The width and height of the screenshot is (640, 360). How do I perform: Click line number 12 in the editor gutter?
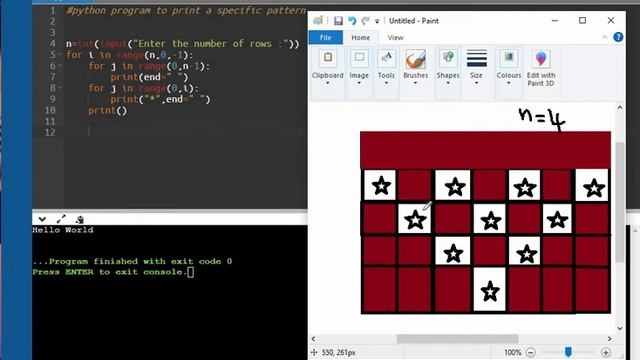coord(50,132)
